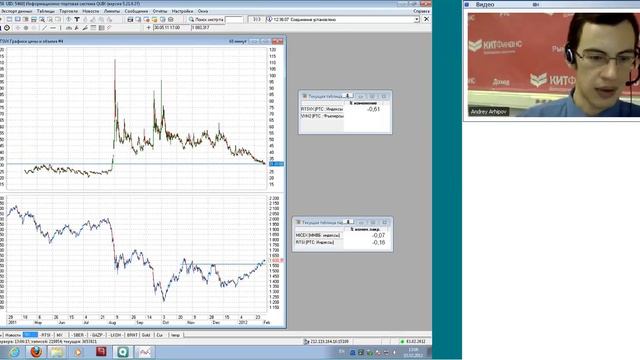Click the instrument search magnifier icon
The width and height of the screenshot is (640, 360).
[191, 20]
